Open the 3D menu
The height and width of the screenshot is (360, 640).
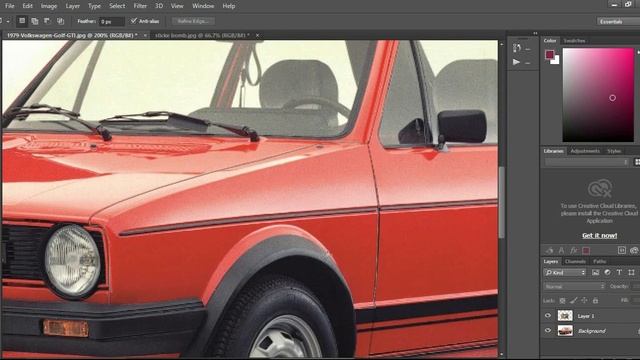pyautogui.click(x=159, y=6)
